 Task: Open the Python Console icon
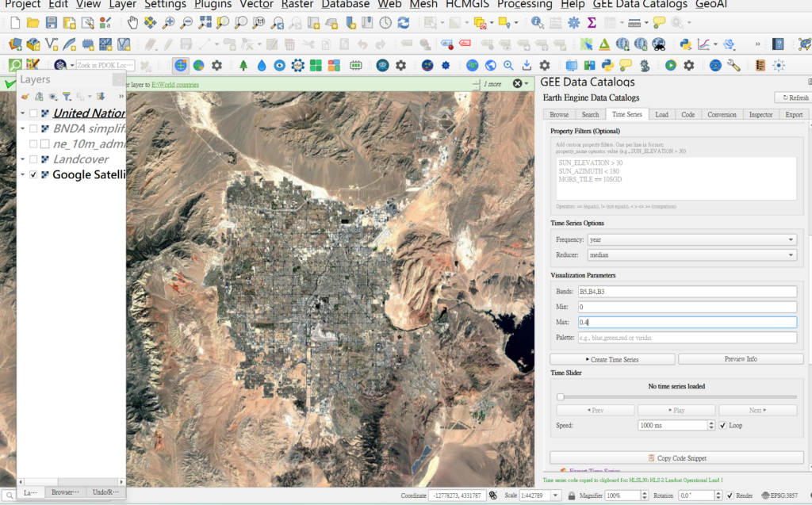[x=685, y=44]
